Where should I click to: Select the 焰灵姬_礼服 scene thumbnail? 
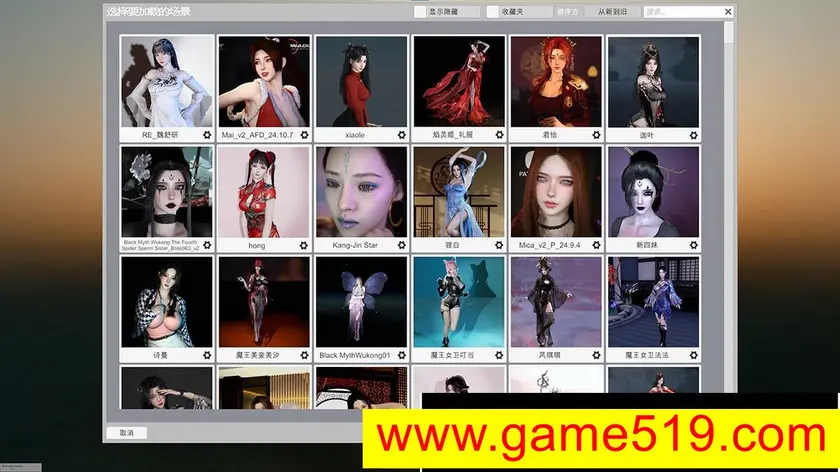coord(459,82)
